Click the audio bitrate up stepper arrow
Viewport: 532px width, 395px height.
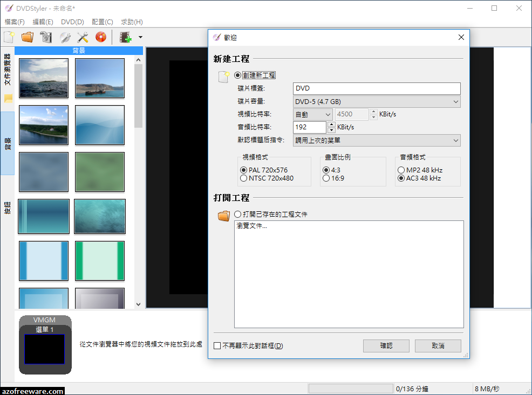click(331, 124)
